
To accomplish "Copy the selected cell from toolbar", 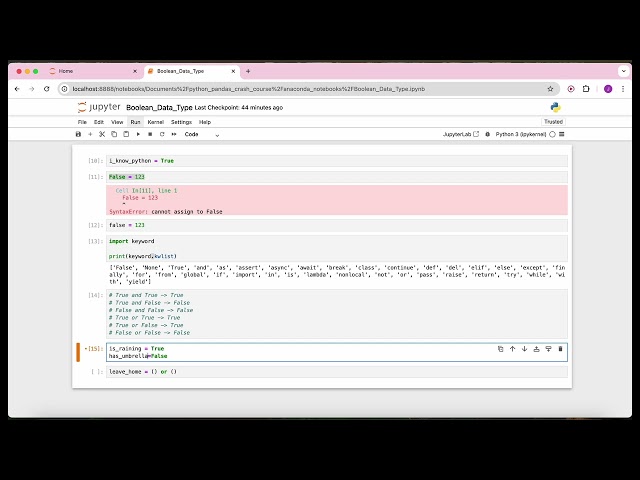I will pos(114,134).
